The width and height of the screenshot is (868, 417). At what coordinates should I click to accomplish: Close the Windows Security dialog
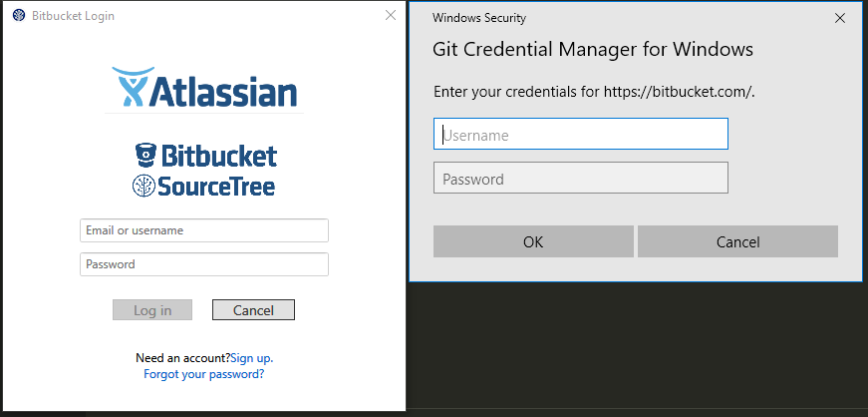pyautogui.click(x=840, y=18)
